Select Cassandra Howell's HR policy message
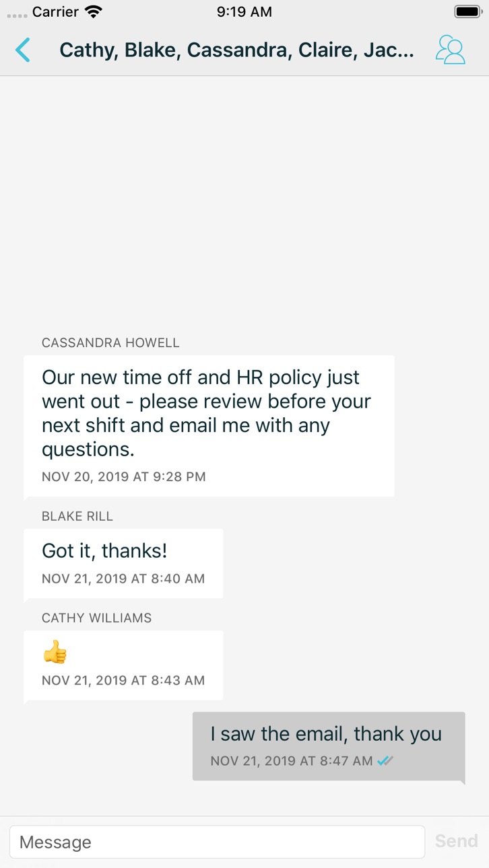The image size is (489, 868). (x=209, y=427)
